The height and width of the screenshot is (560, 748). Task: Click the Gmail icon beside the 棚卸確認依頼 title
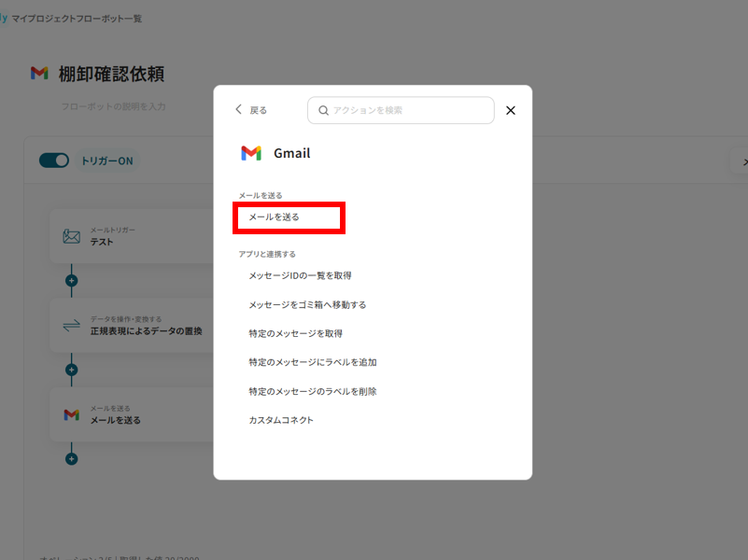point(39,74)
